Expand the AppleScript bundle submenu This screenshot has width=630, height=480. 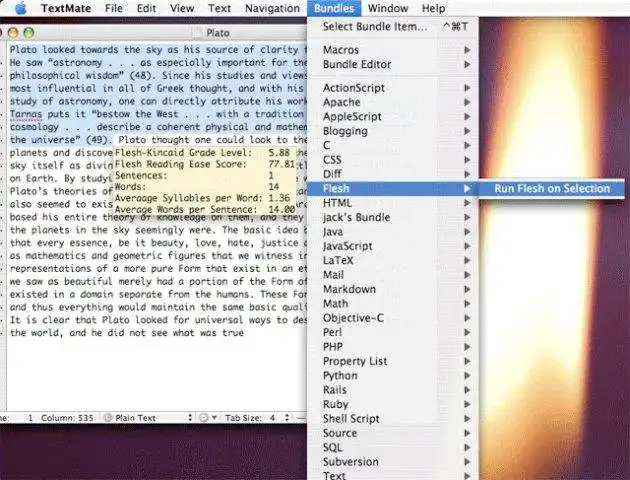(x=393, y=116)
